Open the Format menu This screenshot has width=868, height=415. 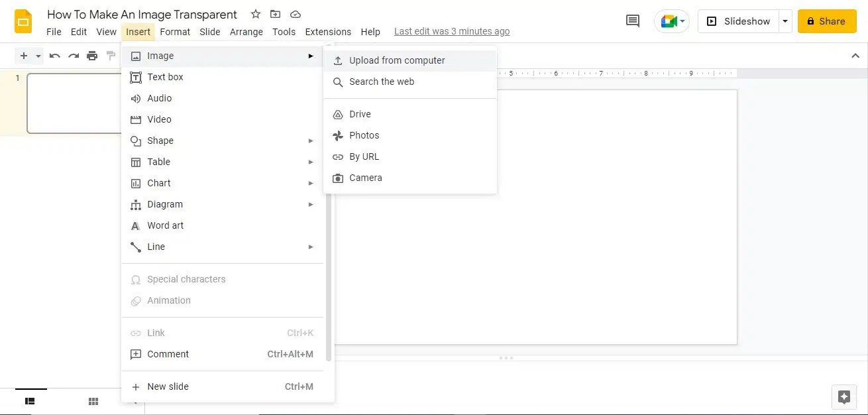[175, 32]
